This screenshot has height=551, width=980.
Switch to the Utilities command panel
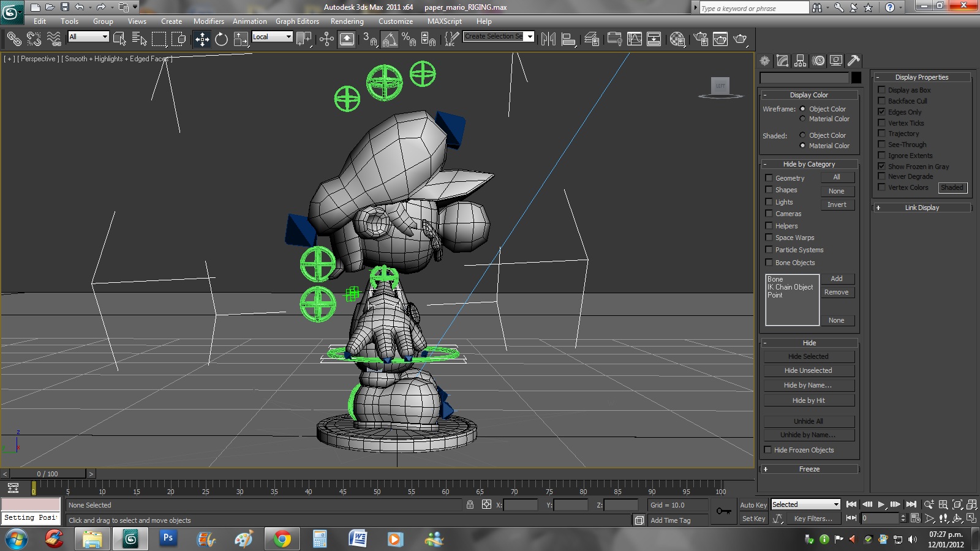(854, 61)
